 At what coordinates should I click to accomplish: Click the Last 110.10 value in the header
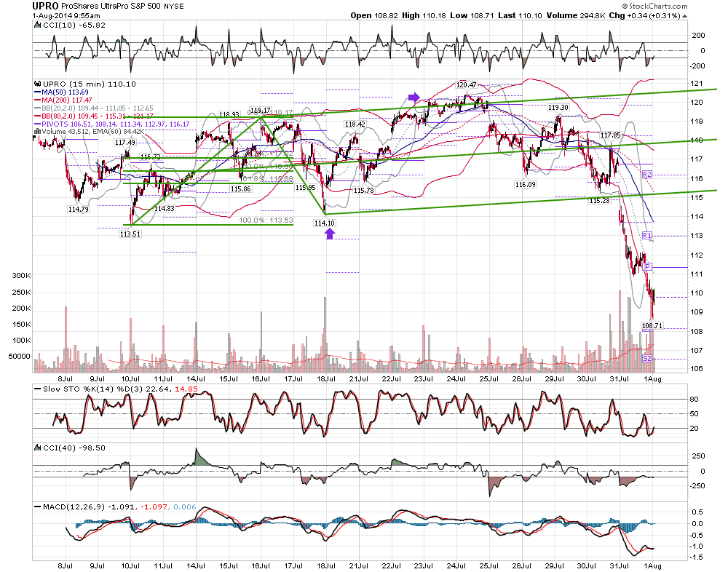(520, 15)
